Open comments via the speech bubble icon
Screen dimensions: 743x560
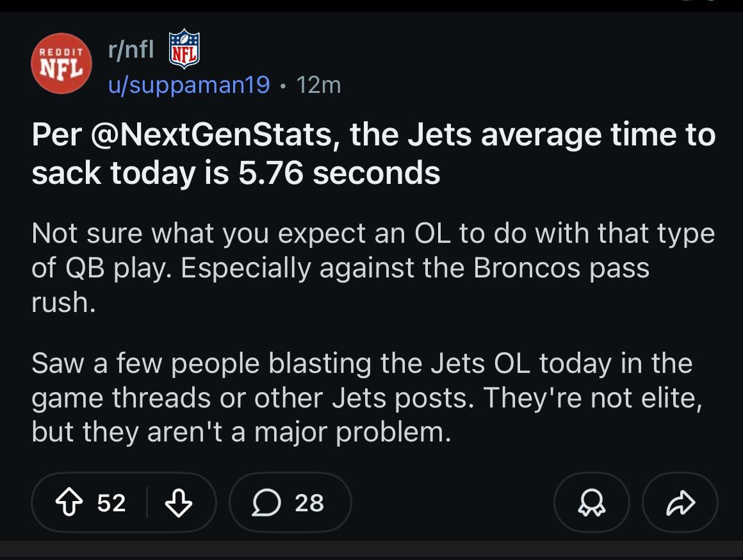265,503
